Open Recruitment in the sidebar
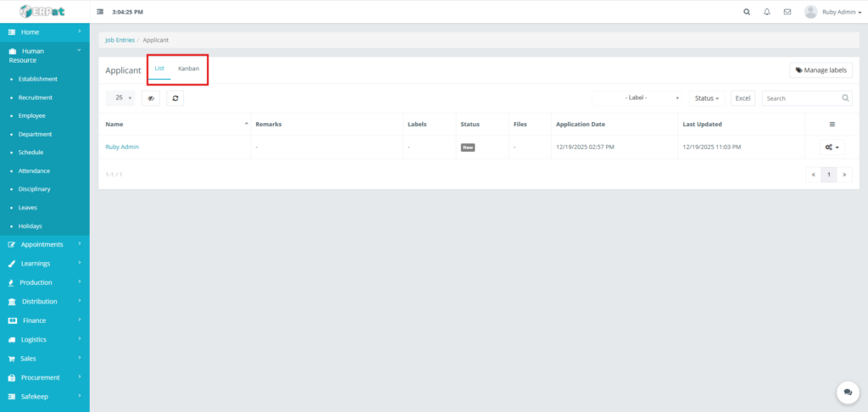Screen dimensions: 868x412 (x=36, y=97)
